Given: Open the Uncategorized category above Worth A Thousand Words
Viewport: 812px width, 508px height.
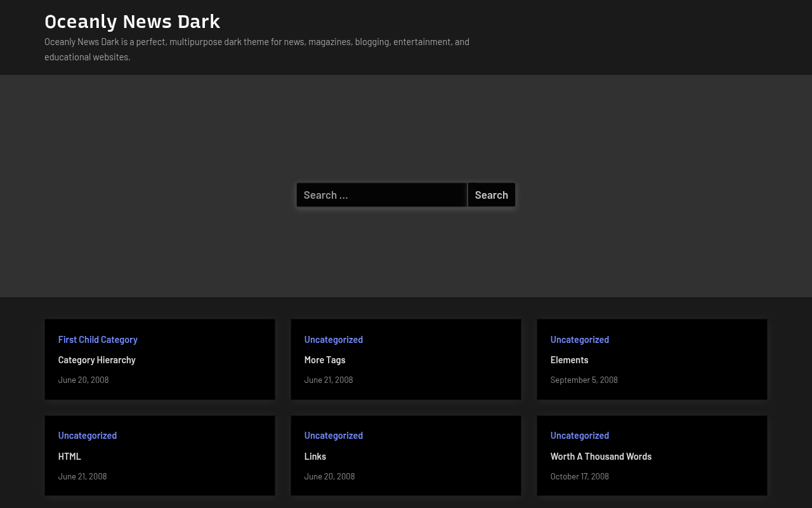Looking at the screenshot, I should tap(580, 436).
